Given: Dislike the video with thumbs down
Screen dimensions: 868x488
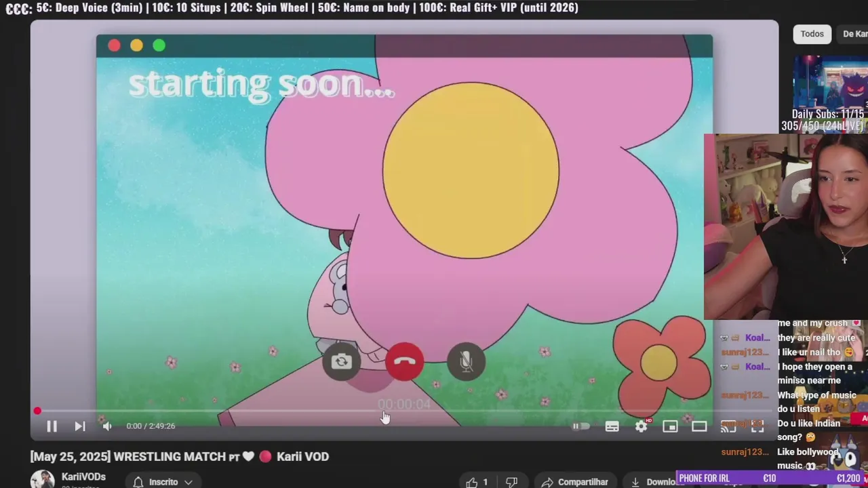Looking at the screenshot, I should pos(512,482).
